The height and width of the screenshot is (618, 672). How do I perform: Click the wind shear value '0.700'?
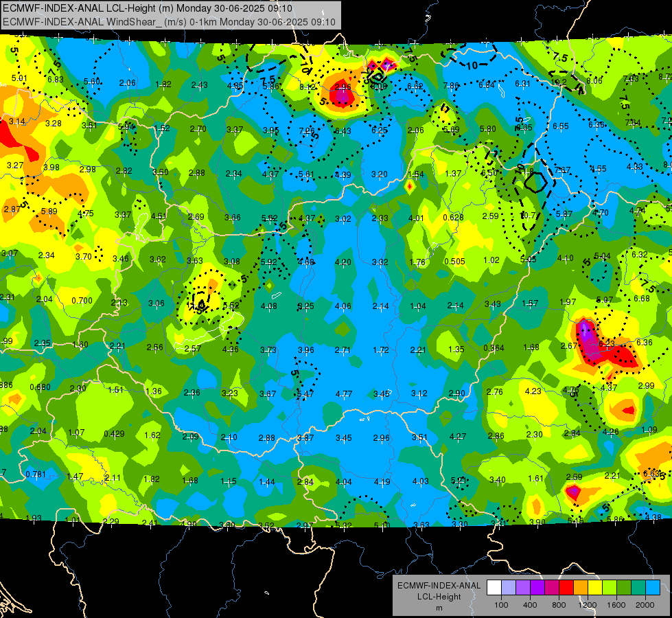pyautogui.click(x=82, y=301)
